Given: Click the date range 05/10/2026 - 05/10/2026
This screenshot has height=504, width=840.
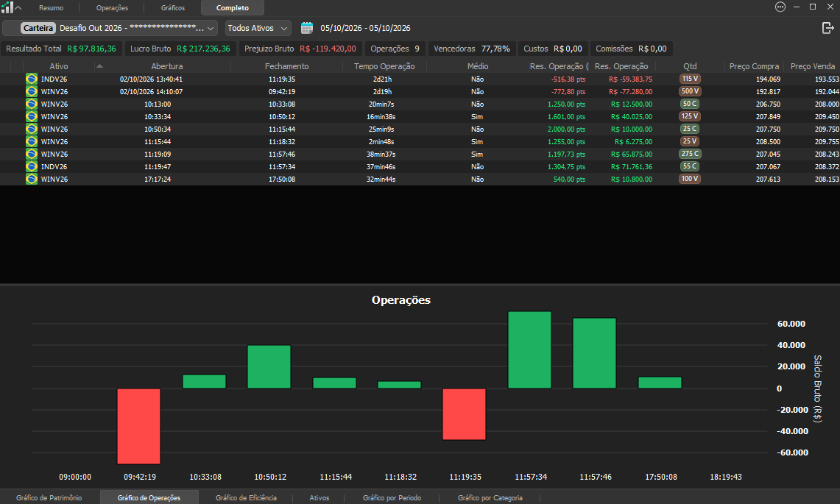Looking at the screenshot, I should click(365, 28).
